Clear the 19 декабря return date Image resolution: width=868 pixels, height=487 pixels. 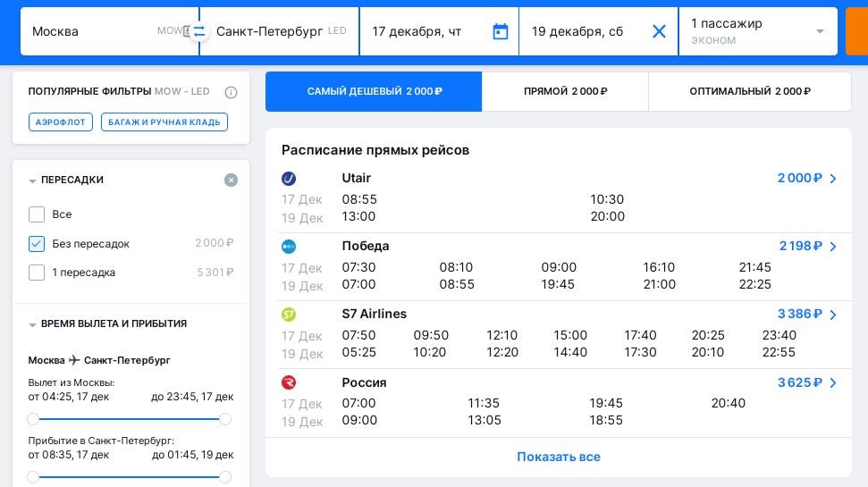click(x=659, y=31)
